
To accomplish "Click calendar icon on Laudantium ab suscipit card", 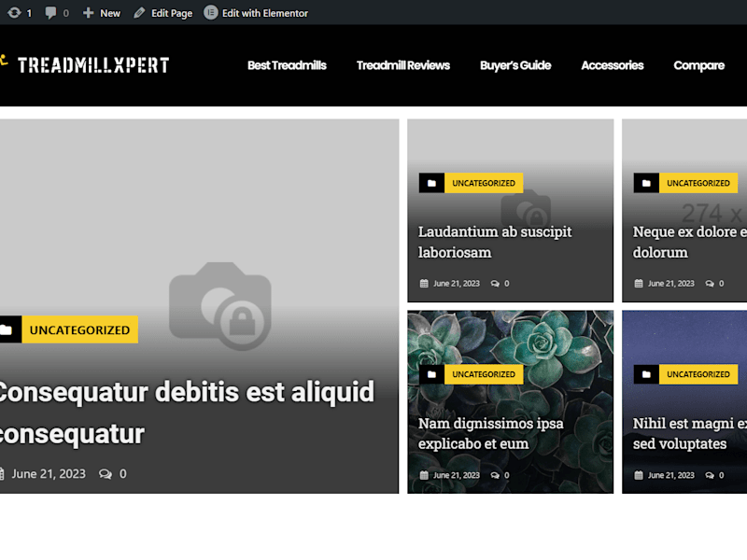I will (424, 284).
